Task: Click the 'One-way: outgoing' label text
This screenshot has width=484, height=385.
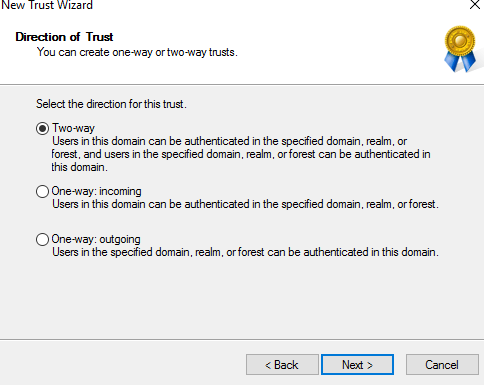Action: click(x=96, y=239)
